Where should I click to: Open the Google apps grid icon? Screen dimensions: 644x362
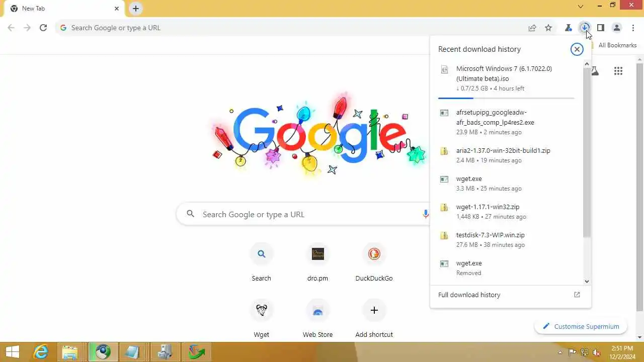(618, 71)
